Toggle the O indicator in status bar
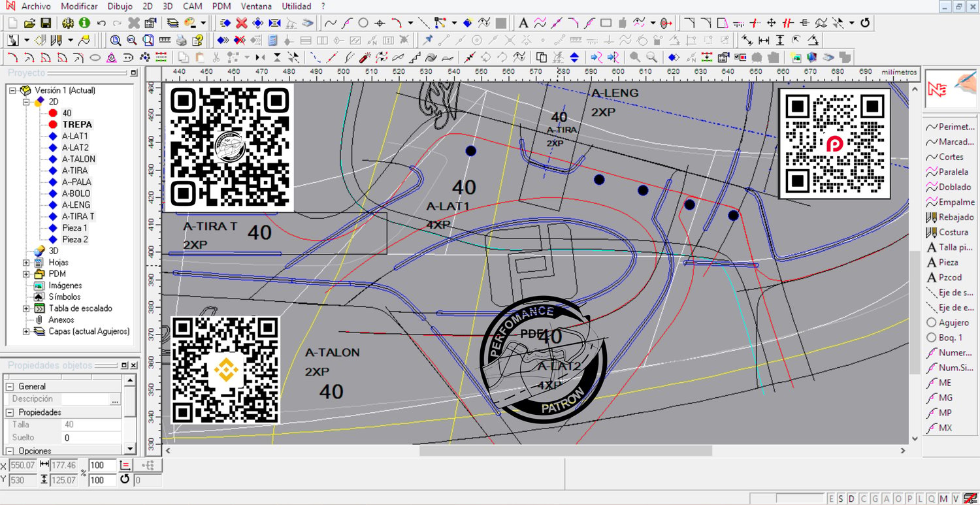This screenshot has height=505, width=980. (898, 499)
